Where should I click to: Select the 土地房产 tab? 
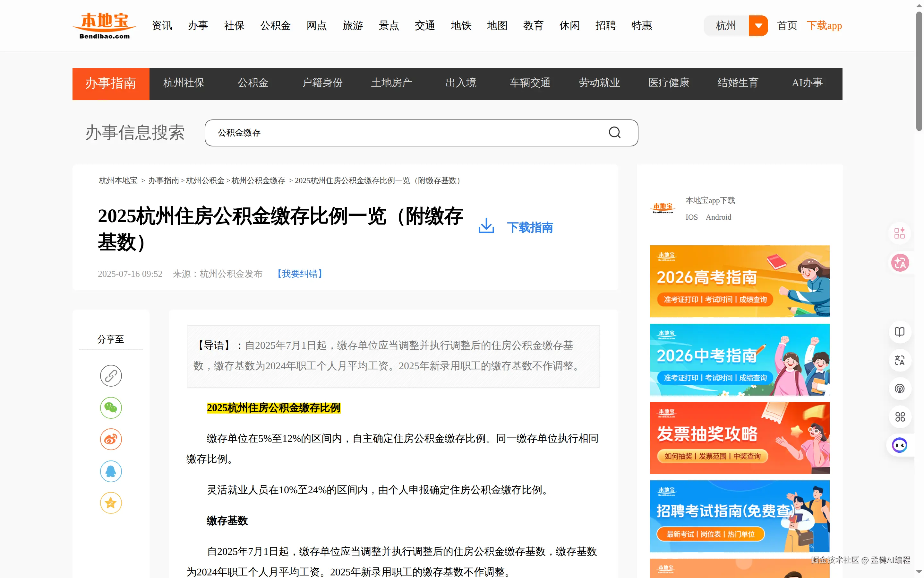392,83
